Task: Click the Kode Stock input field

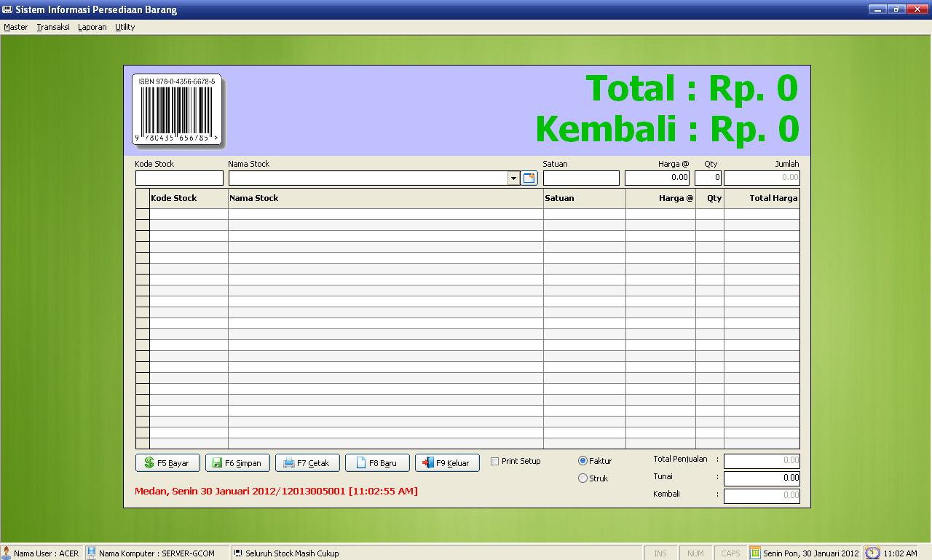Action: click(x=179, y=178)
